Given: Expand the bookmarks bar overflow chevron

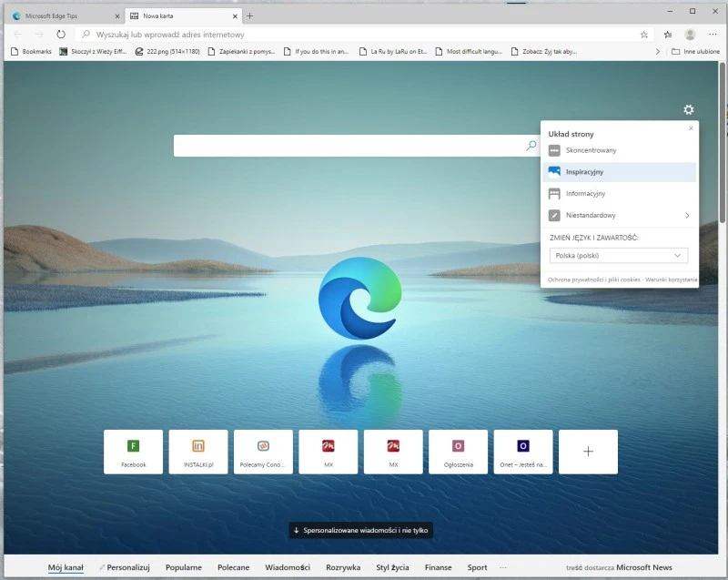Looking at the screenshot, I should click(658, 51).
